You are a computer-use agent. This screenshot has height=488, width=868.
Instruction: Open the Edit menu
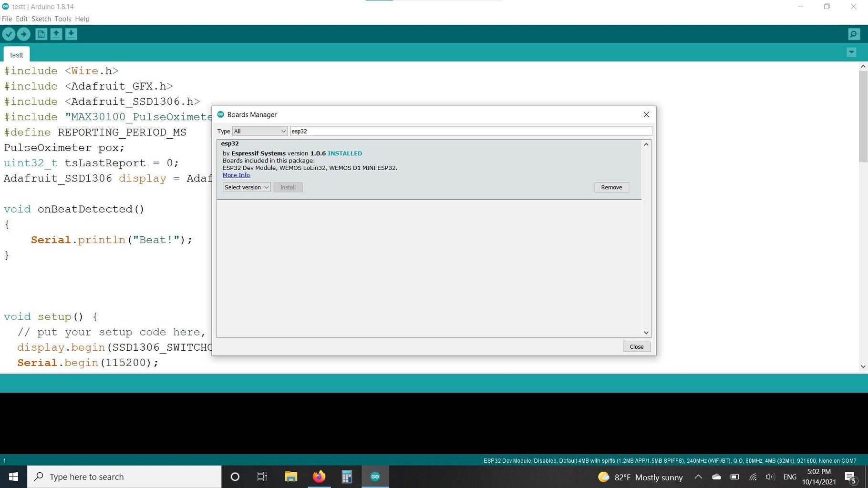[x=21, y=19]
